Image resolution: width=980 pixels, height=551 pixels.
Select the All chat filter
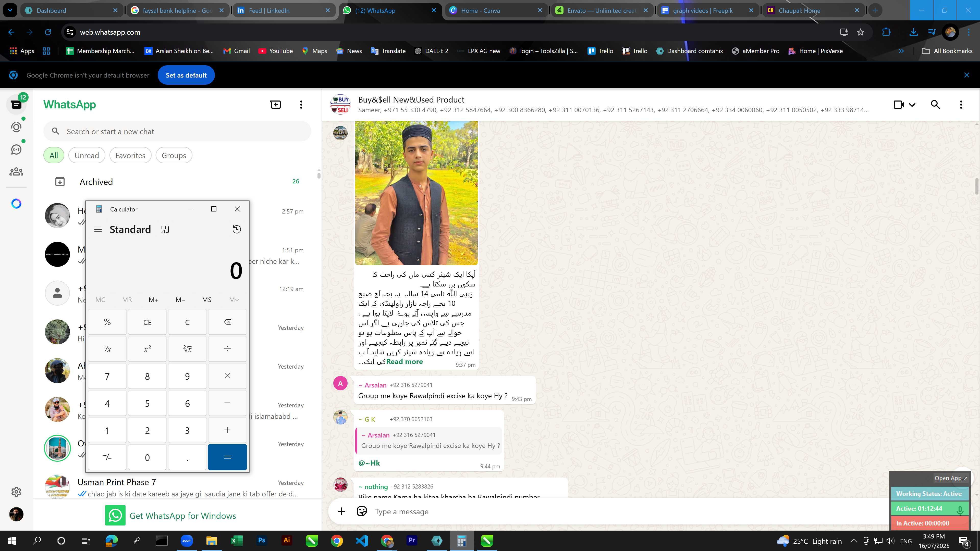coord(54,156)
